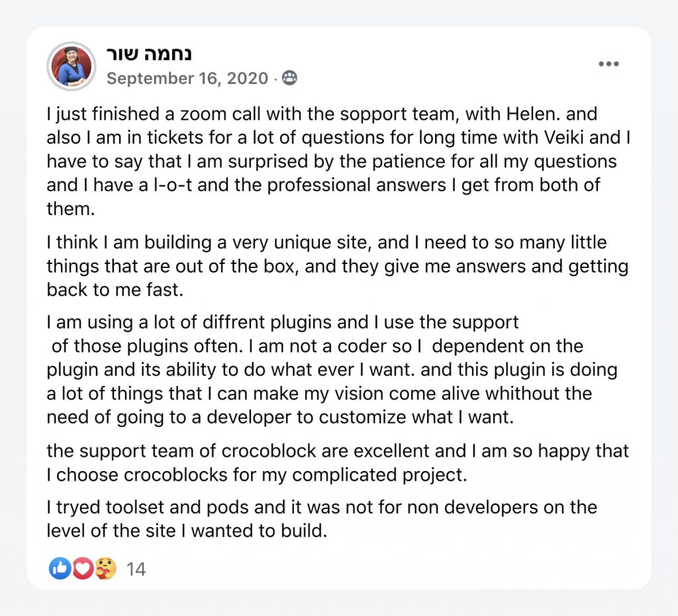Click the word "crocoblocks" before "for my complicated"

tap(175, 475)
